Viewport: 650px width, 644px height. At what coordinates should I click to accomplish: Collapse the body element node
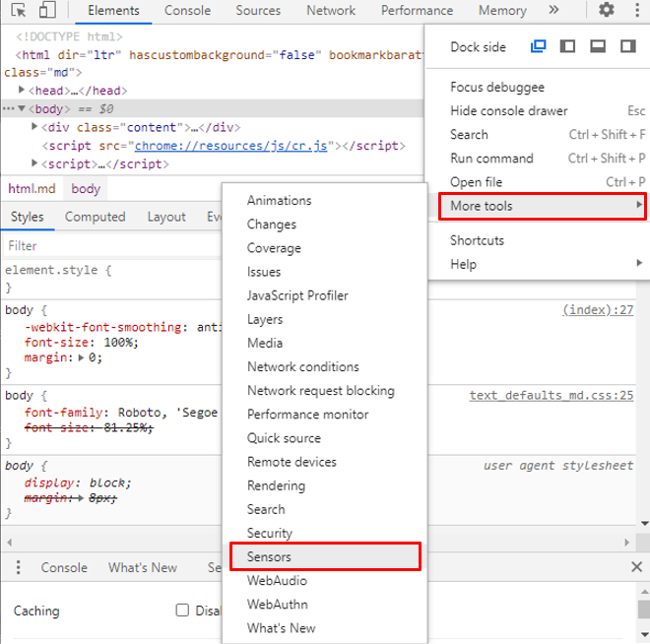[x=21, y=108]
